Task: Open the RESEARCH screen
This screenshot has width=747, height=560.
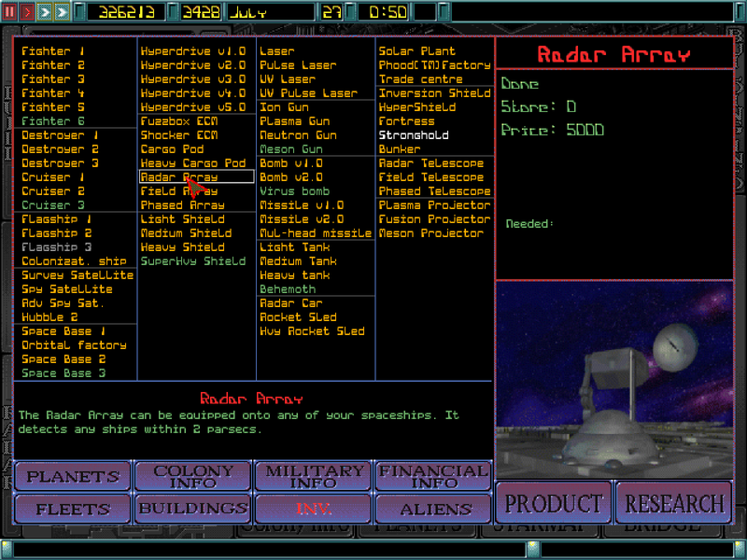Action: [x=673, y=502]
